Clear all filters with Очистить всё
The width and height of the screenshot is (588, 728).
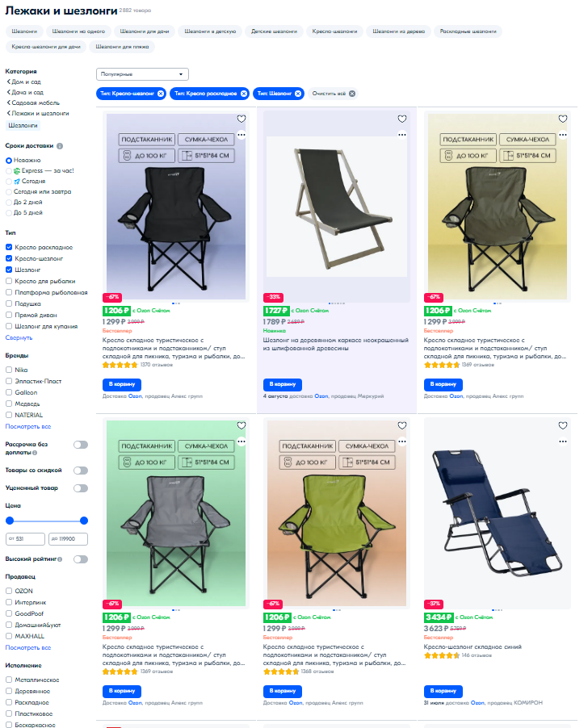pos(334,94)
